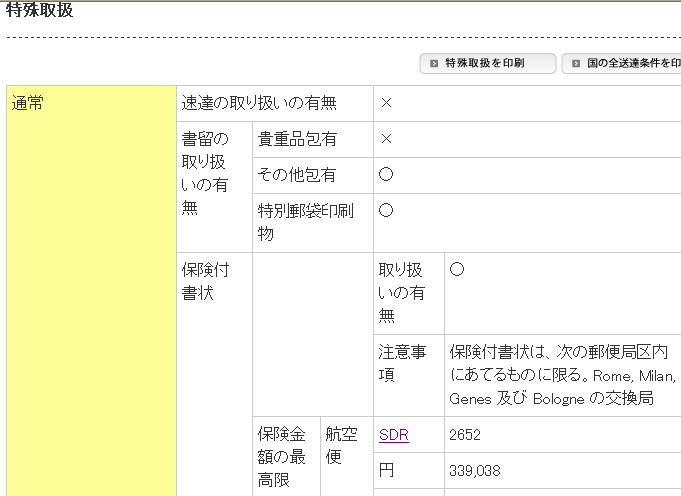Viewport: 681px width, 496px height.
Task: Click the 国の全送達条件を印刷 button
Action: pyautogui.click(x=621, y=63)
